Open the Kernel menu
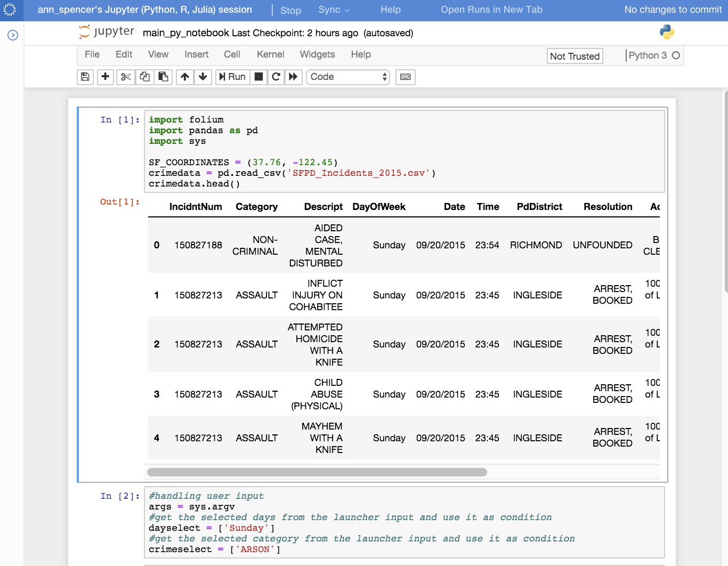728x566 pixels. pos(270,54)
